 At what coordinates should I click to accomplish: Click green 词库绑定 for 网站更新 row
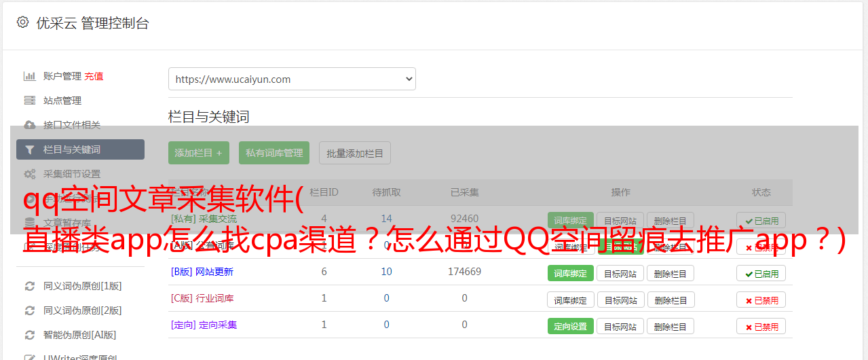pyautogui.click(x=571, y=273)
